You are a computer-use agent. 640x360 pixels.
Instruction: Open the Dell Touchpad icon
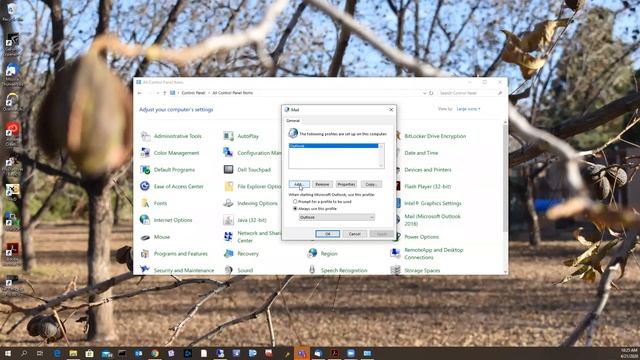pyautogui.click(x=229, y=169)
